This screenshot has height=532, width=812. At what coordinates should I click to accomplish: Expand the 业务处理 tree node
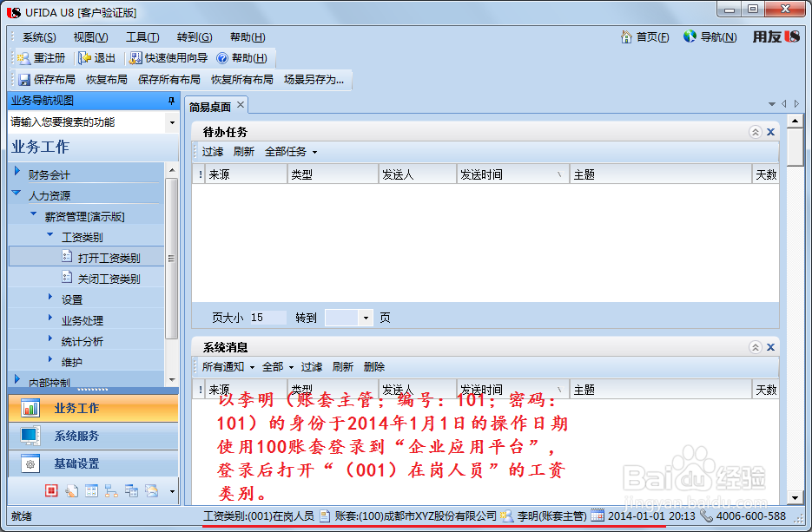pyautogui.click(x=50, y=318)
